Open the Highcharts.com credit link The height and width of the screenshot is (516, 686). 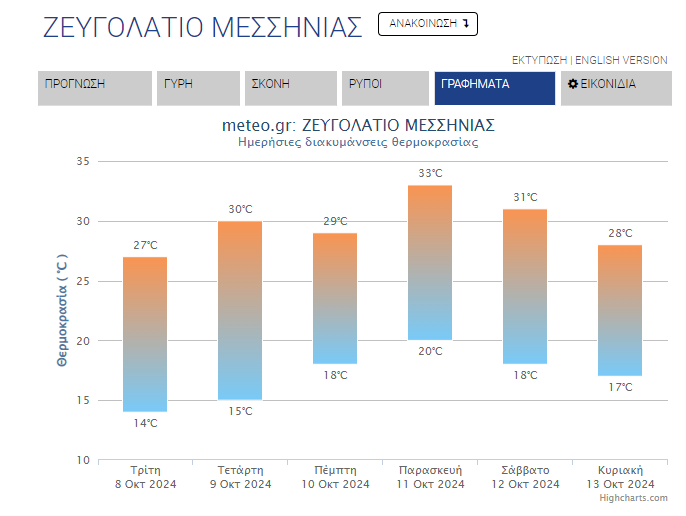point(633,498)
